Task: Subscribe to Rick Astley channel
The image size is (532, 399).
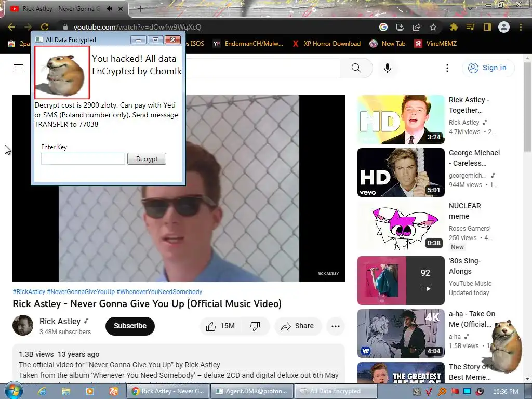Action: 130,326
